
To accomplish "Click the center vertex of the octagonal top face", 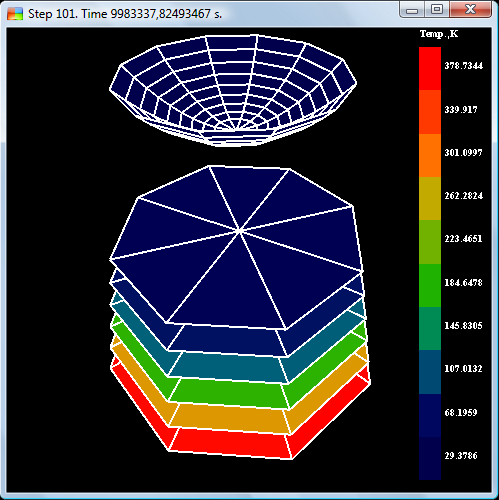I will pyautogui.click(x=239, y=230).
